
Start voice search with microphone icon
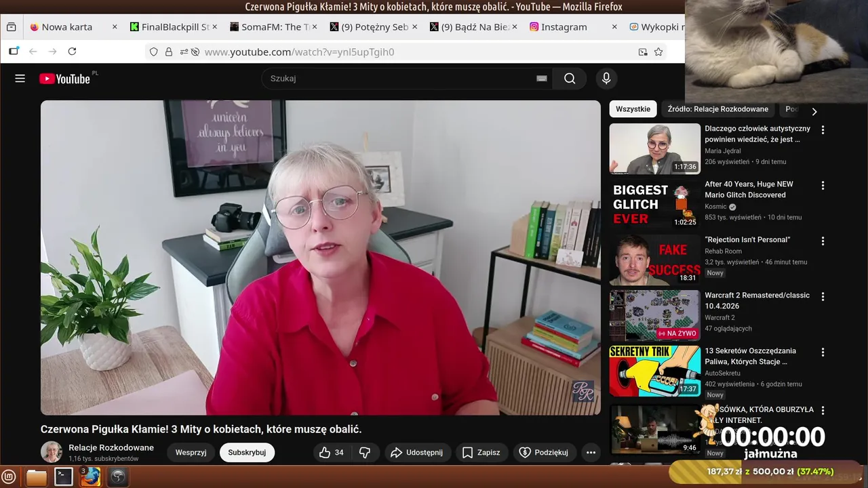click(607, 79)
